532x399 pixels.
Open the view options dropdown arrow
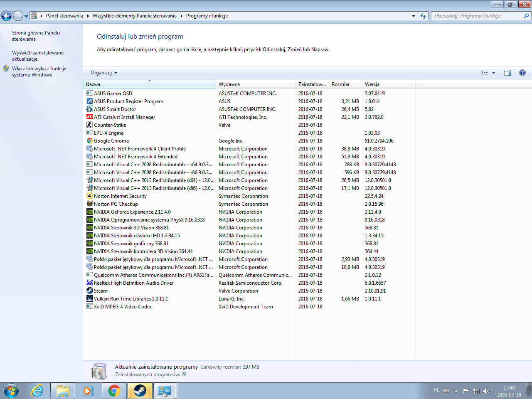[x=494, y=73]
